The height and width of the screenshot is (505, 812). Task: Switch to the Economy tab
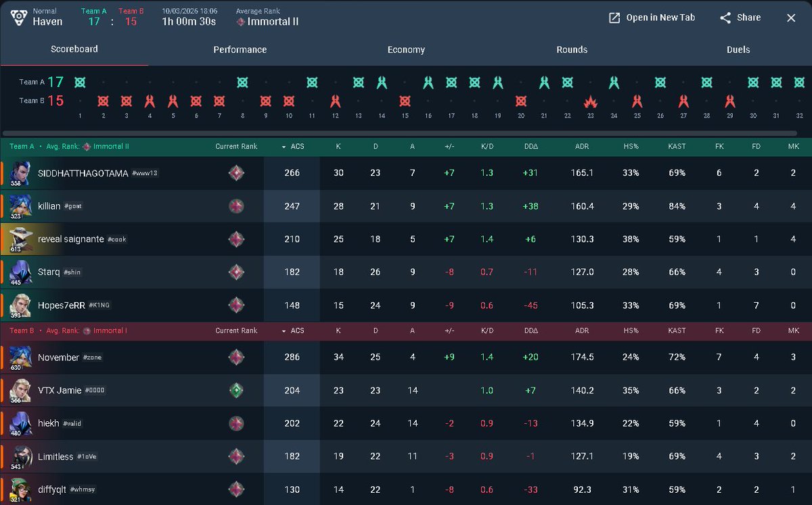click(406, 49)
